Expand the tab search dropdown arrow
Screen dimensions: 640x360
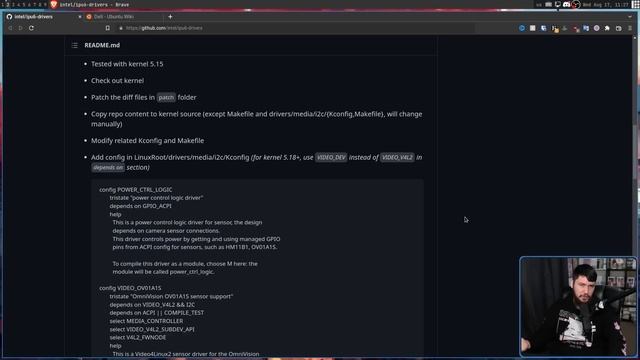click(630, 17)
